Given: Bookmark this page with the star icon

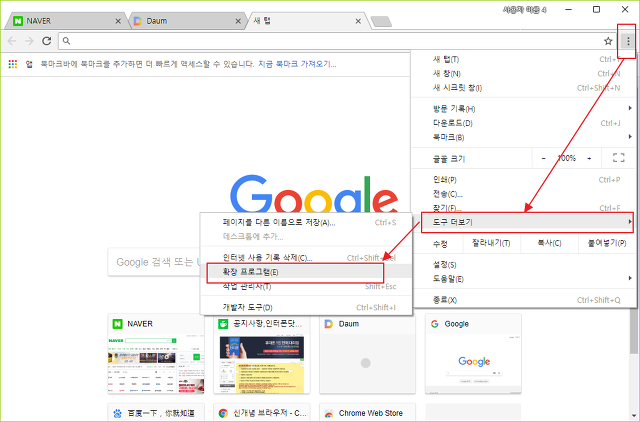Looking at the screenshot, I should [608, 41].
